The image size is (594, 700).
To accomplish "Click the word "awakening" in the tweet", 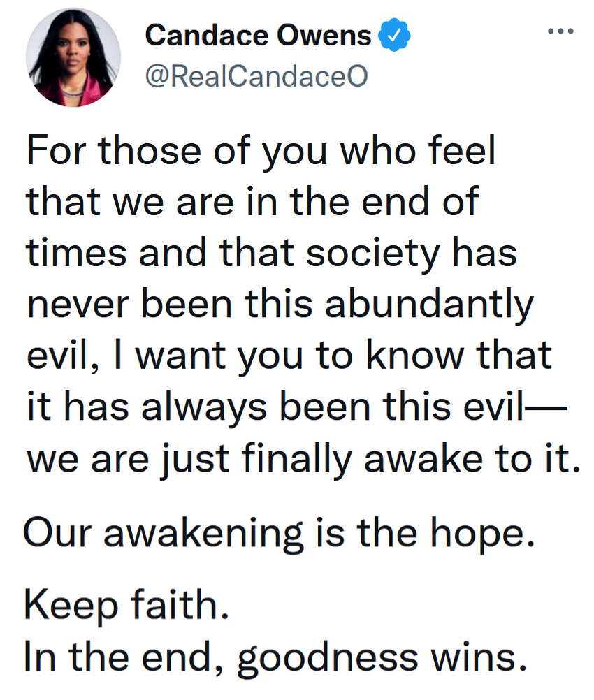I will click(x=203, y=535).
